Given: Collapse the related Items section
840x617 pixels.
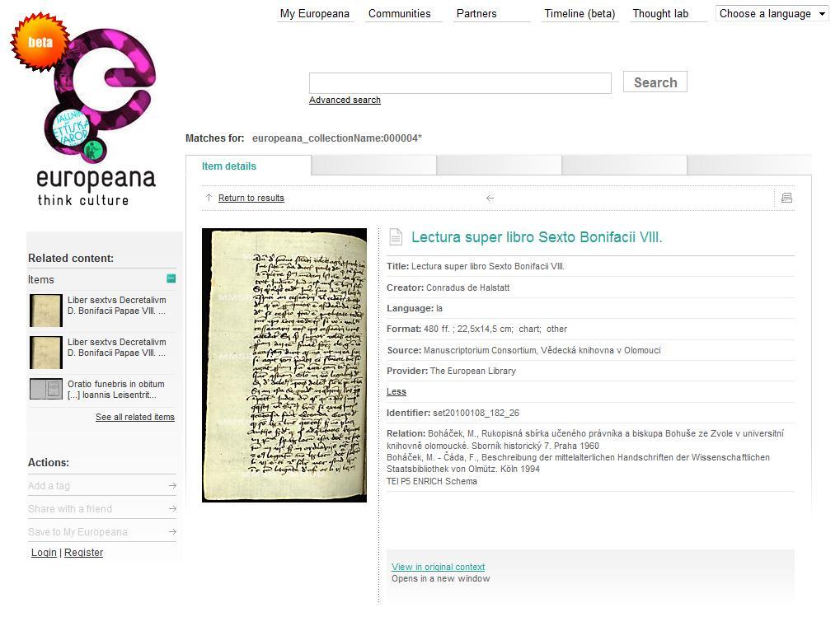Looking at the screenshot, I should [171, 278].
